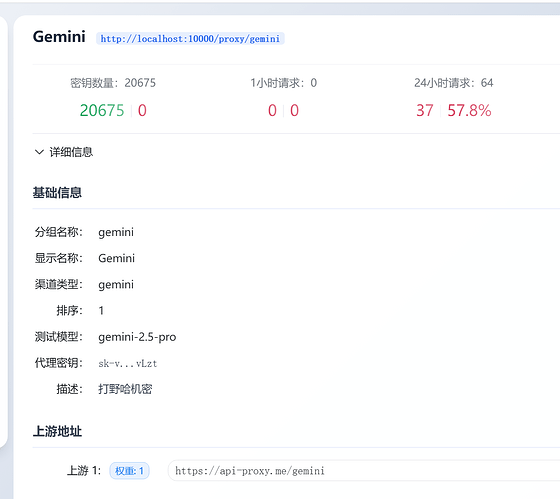The image size is (560, 499).
Task: Click the description 打野哈机密
Action: 125,389
